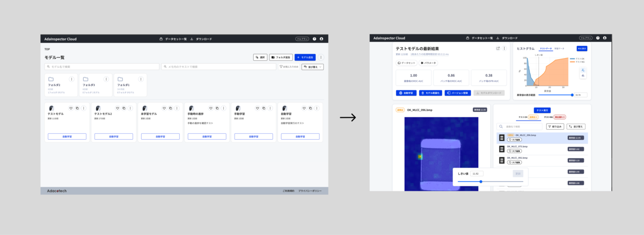The width and height of the screenshot is (644, 235).
Task: Switch histogram to 学習データ tab
Action: [x=559, y=49]
